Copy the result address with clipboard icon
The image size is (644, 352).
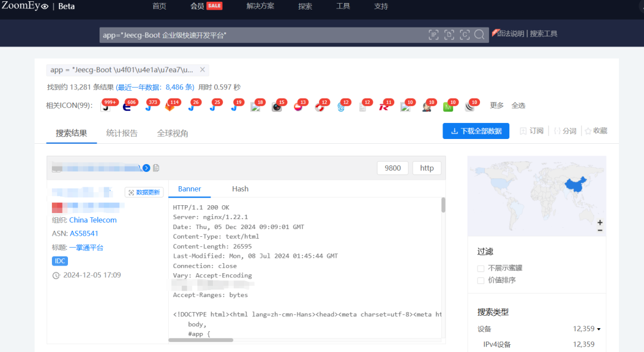156,168
